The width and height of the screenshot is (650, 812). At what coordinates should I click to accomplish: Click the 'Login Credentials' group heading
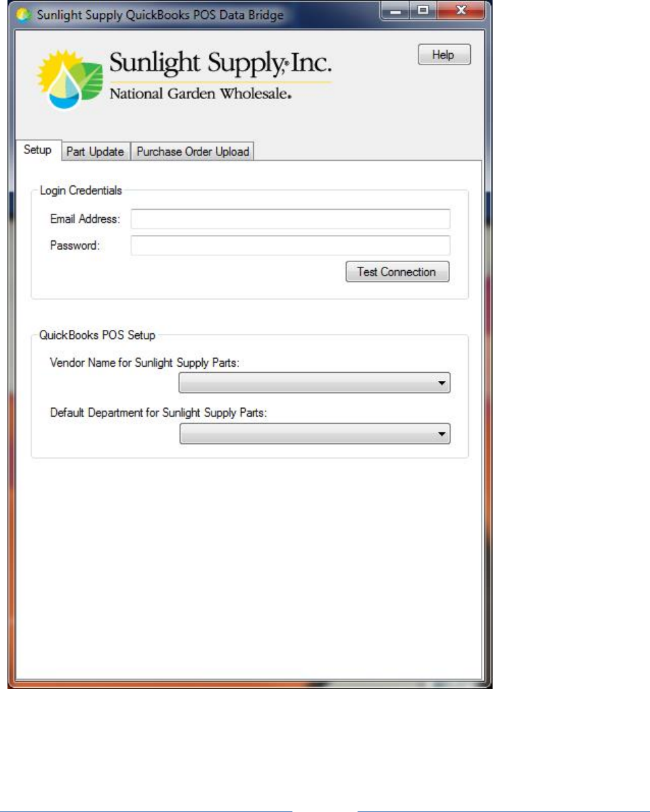[x=81, y=191]
